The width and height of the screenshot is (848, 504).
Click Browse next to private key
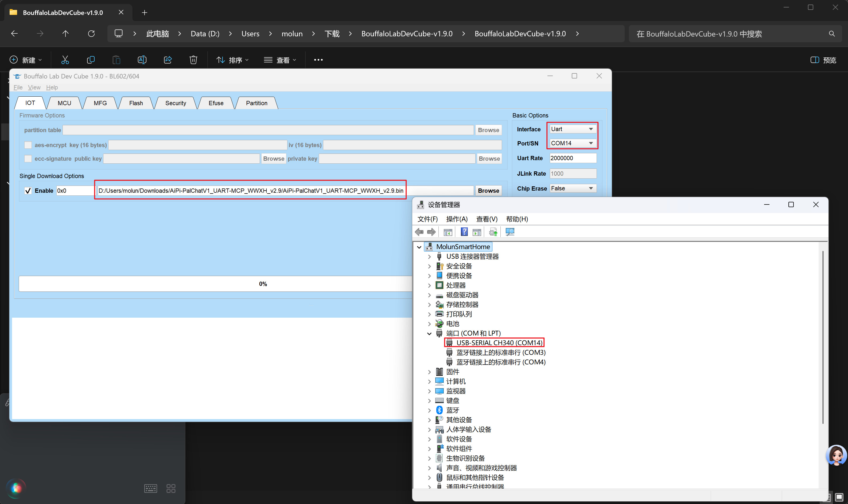tap(489, 159)
